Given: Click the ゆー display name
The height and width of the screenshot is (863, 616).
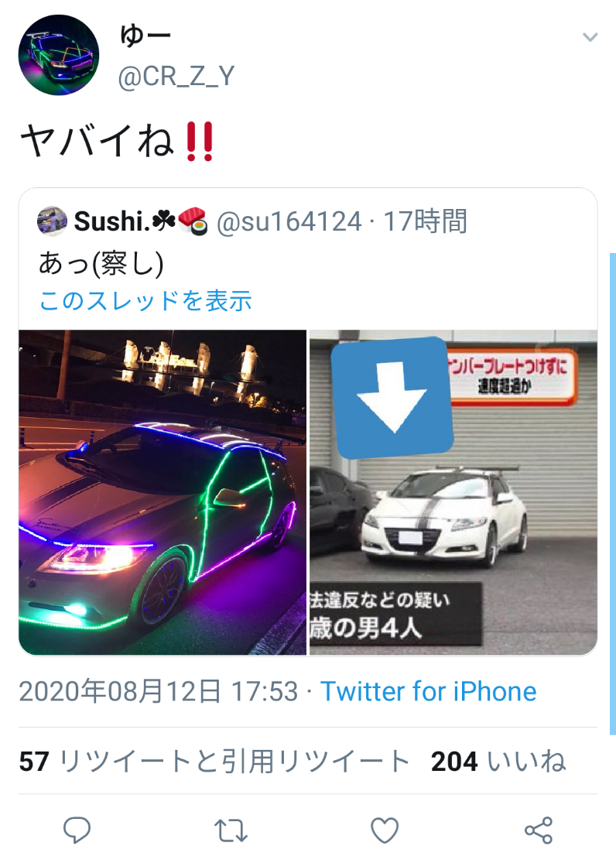Looking at the screenshot, I should coord(145,36).
